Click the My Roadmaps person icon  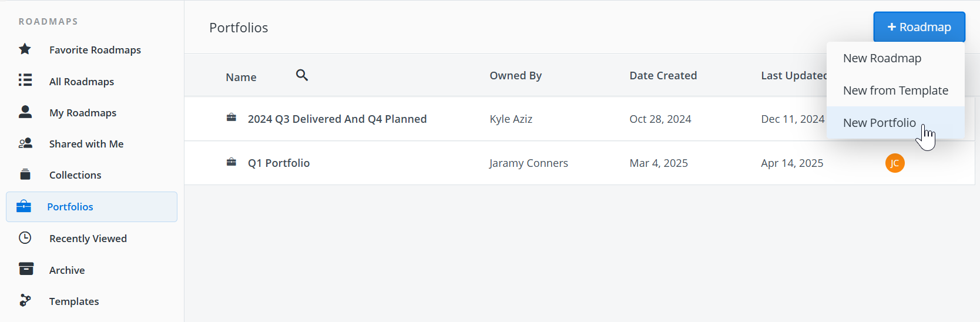25,112
